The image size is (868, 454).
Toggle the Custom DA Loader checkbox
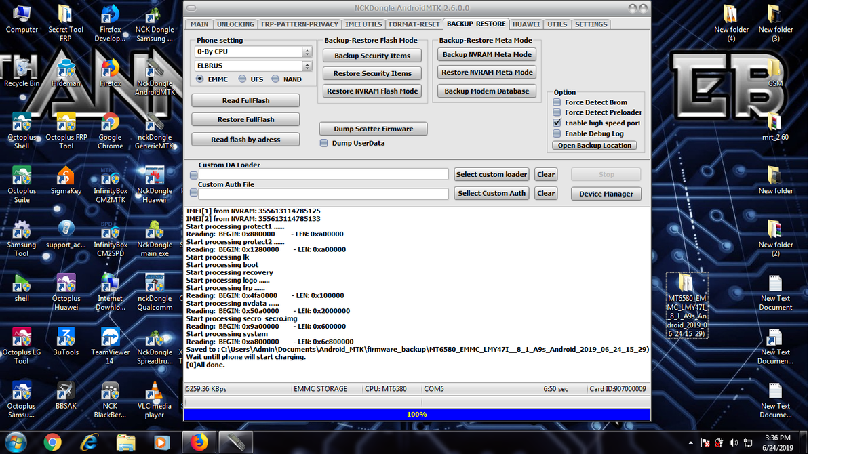(x=194, y=175)
